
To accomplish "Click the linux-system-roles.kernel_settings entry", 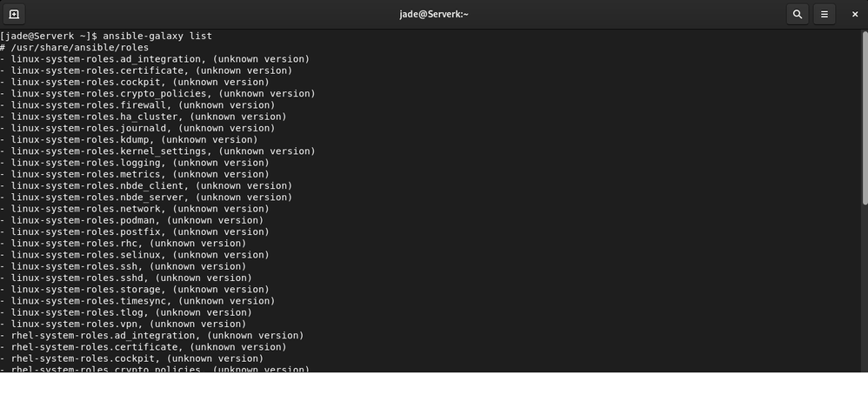I will pyautogui.click(x=157, y=151).
